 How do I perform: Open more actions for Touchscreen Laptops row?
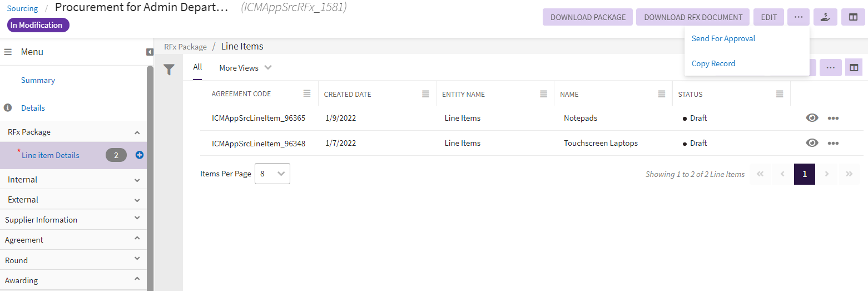point(832,143)
